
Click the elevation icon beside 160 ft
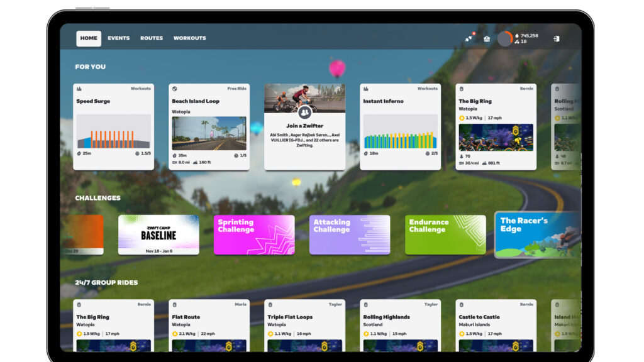click(x=195, y=163)
